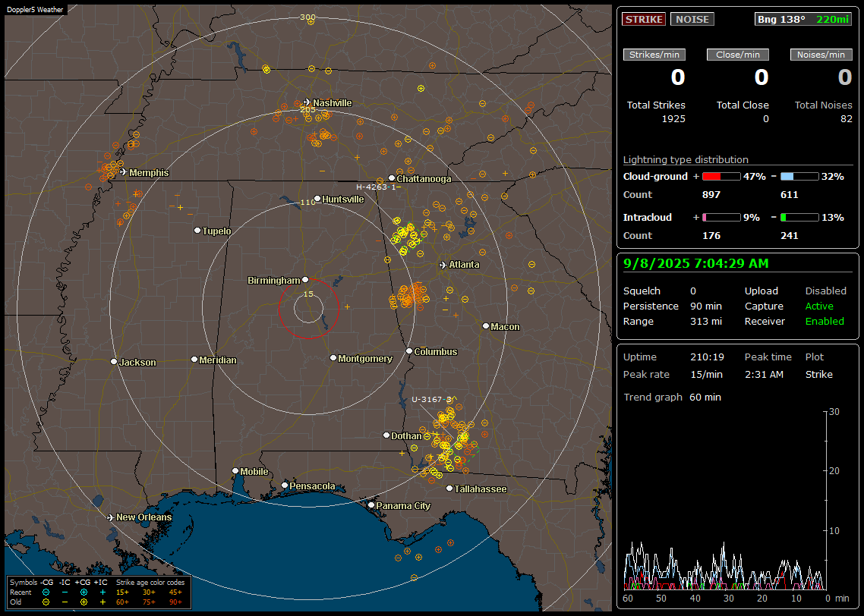The image size is (864, 616).
Task: Click the Close/min header button
Action: pyautogui.click(x=738, y=55)
